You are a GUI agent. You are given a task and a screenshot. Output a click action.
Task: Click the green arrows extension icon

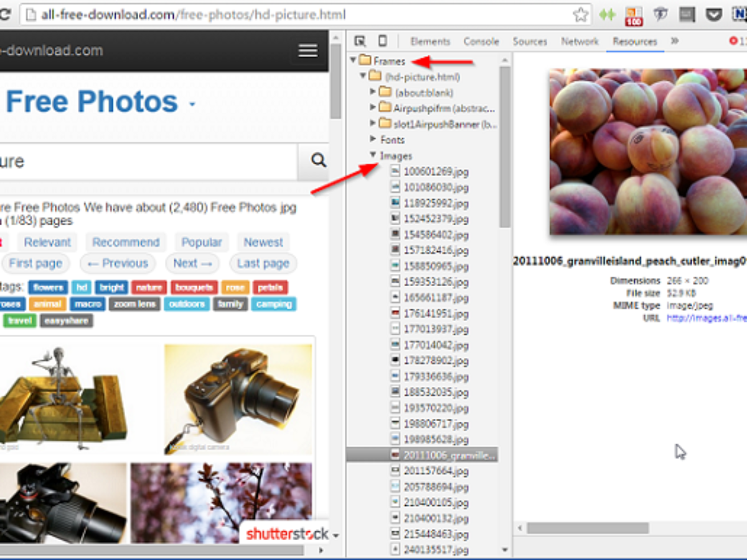(607, 15)
